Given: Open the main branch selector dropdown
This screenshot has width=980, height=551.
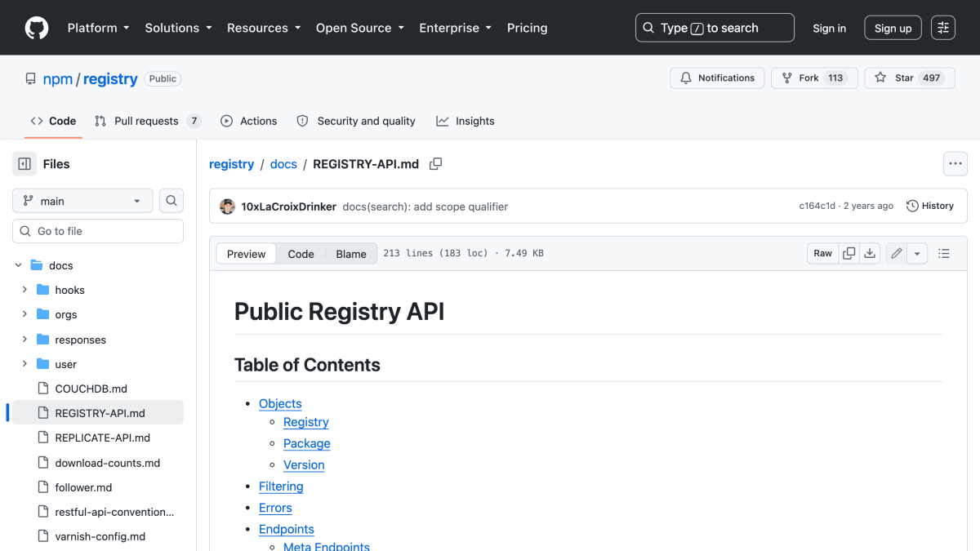Looking at the screenshot, I should coord(82,201).
